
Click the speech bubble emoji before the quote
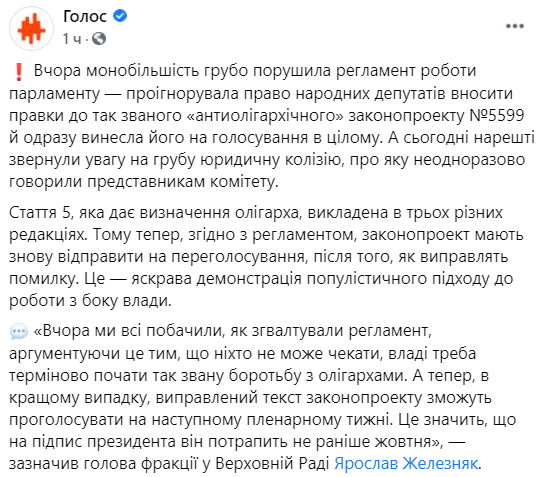[x=19, y=332]
